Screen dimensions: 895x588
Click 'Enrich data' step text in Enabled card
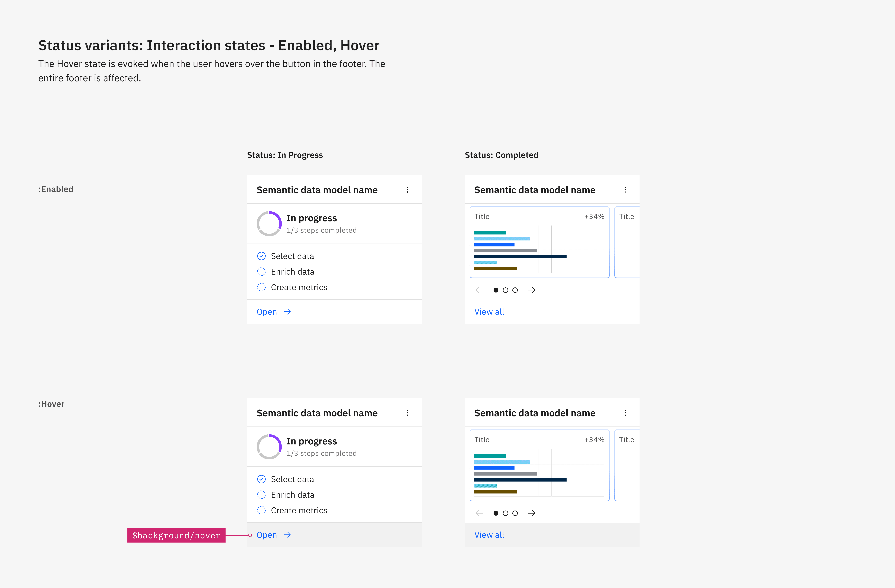click(x=293, y=271)
